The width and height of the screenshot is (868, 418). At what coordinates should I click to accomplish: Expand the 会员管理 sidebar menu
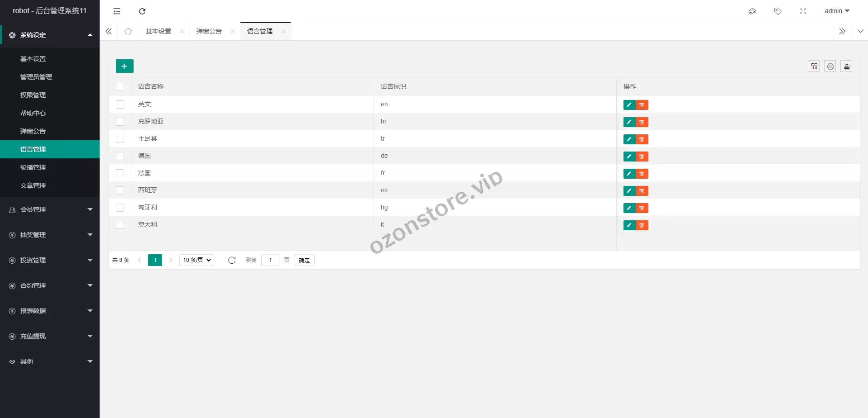click(50, 209)
